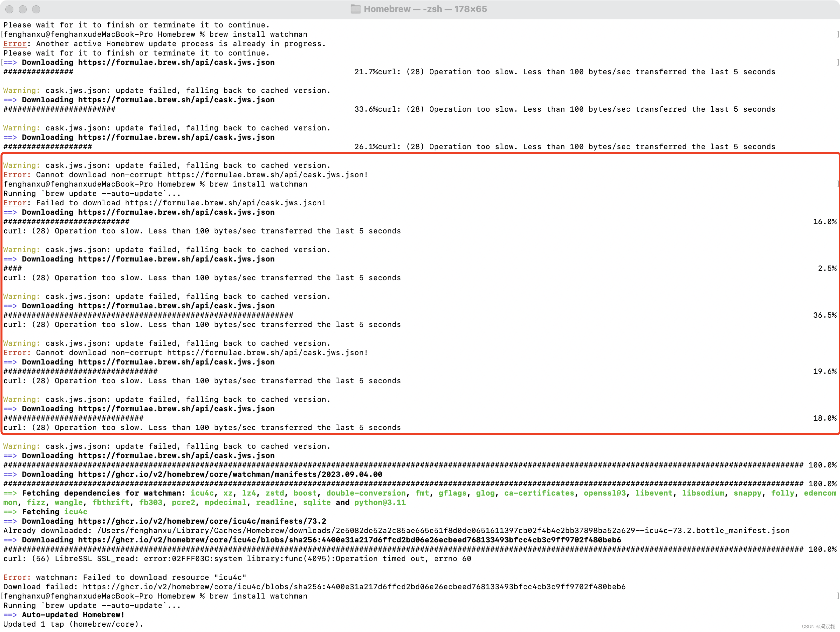Click the green 'double-conversion' dependency name
This screenshot has width=840, height=632.
(366, 493)
